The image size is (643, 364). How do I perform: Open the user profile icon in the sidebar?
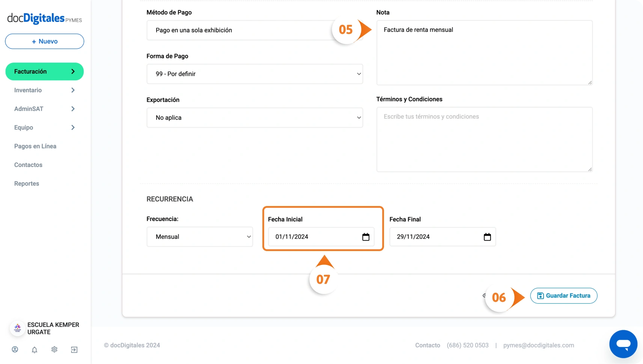coord(15,349)
